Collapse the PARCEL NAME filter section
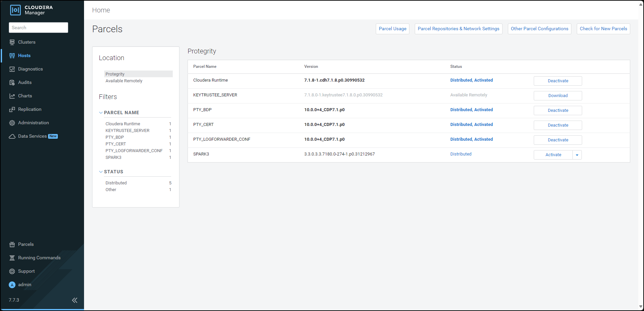The height and width of the screenshot is (311, 644). [x=101, y=113]
